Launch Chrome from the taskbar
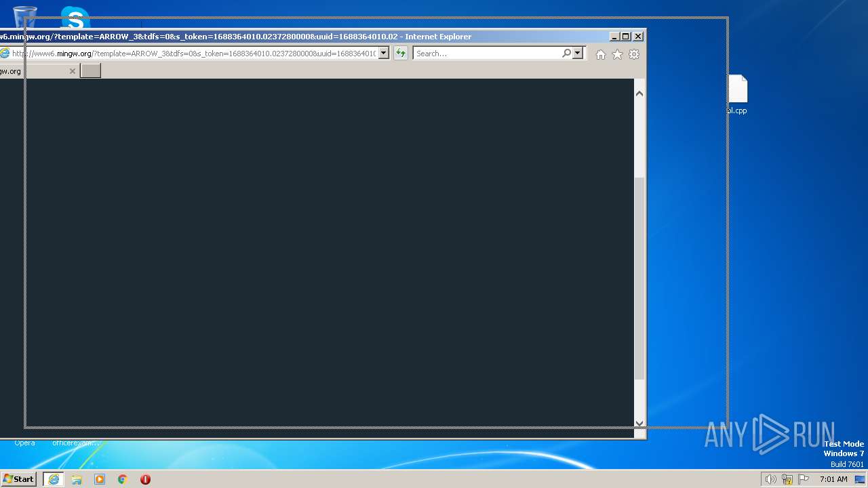The image size is (868, 488). (122, 479)
